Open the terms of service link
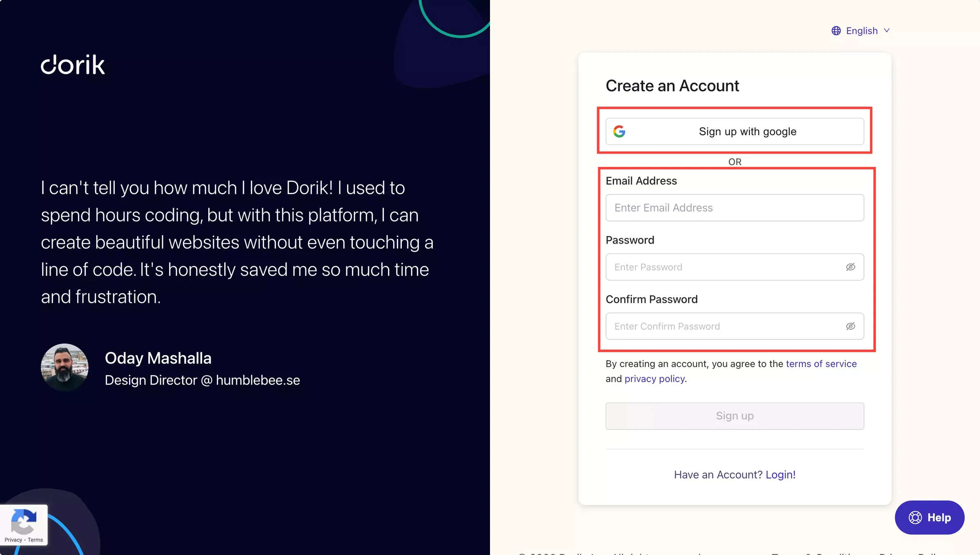Image resolution: width=980 pixels, height=555 pixels. coord(821,364)
